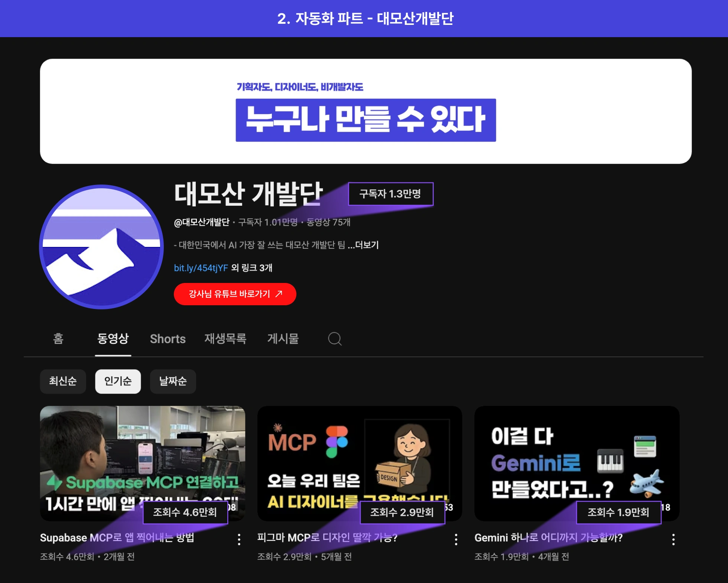The width and height of the screenshot is (728, 583).
Task: Click 외 링크 3개 to view more links
Action: (x=251, y=268)
